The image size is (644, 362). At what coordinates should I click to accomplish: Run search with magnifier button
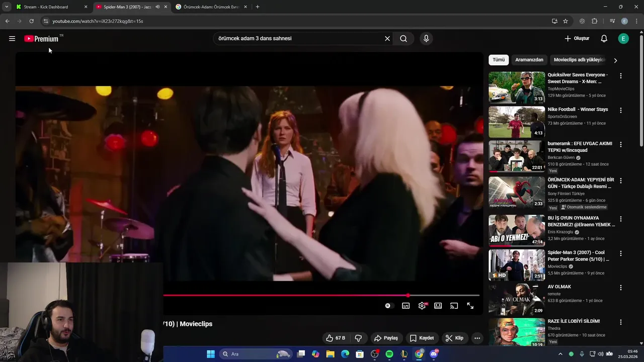[404, 39]
